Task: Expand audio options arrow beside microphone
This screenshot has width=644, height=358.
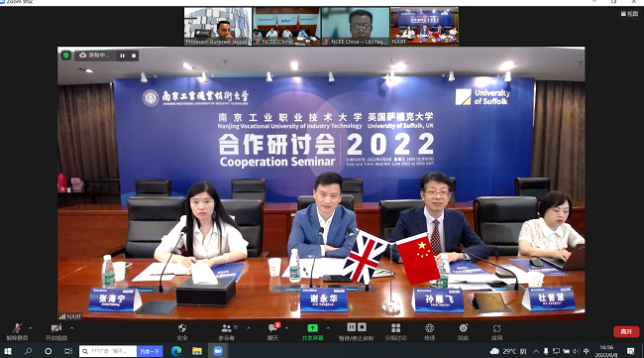Action: click(x=30, y=328)
